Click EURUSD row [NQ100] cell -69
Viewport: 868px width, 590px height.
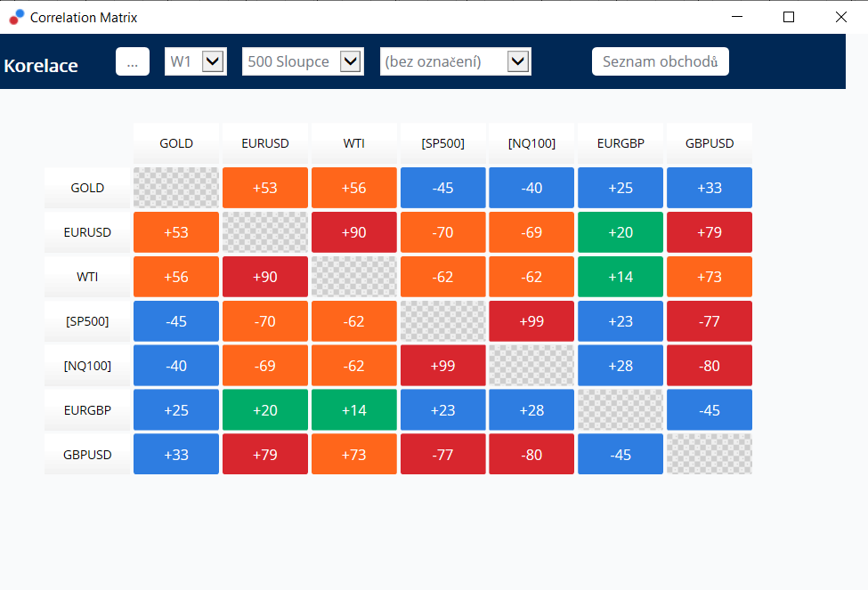[x=531, y=232]
